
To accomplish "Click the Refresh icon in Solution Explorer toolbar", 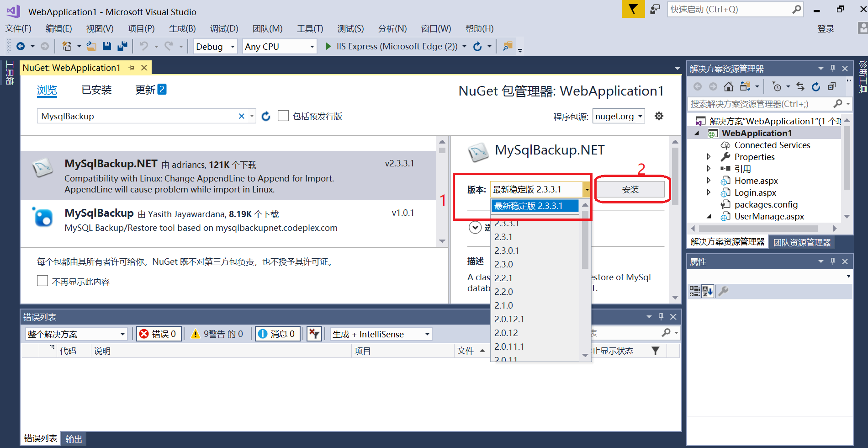I will click(816, 86).
